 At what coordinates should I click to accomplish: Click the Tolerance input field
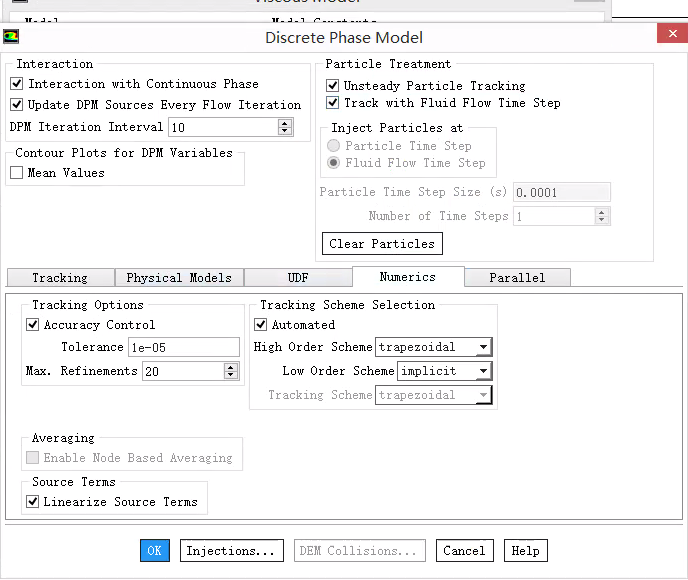click(183, 347)
